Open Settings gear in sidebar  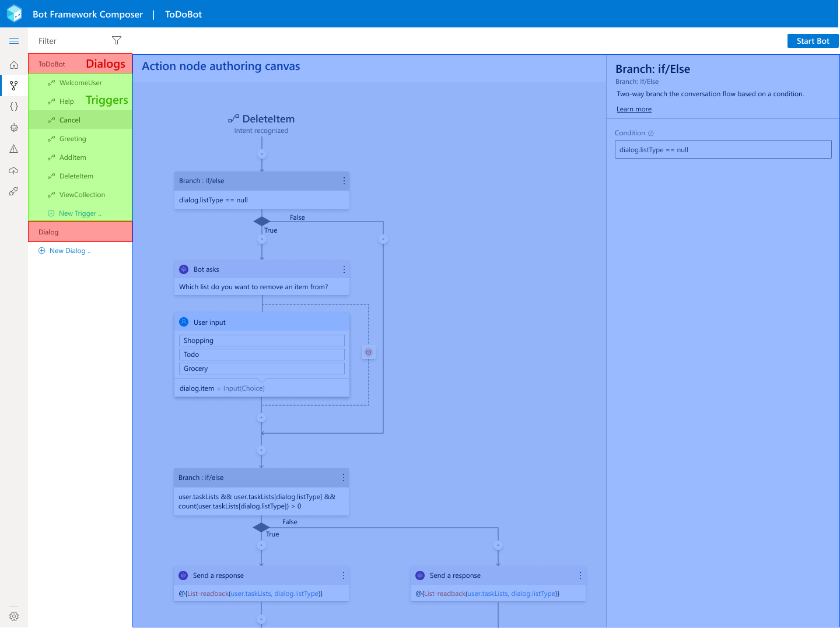pos(14,616)
